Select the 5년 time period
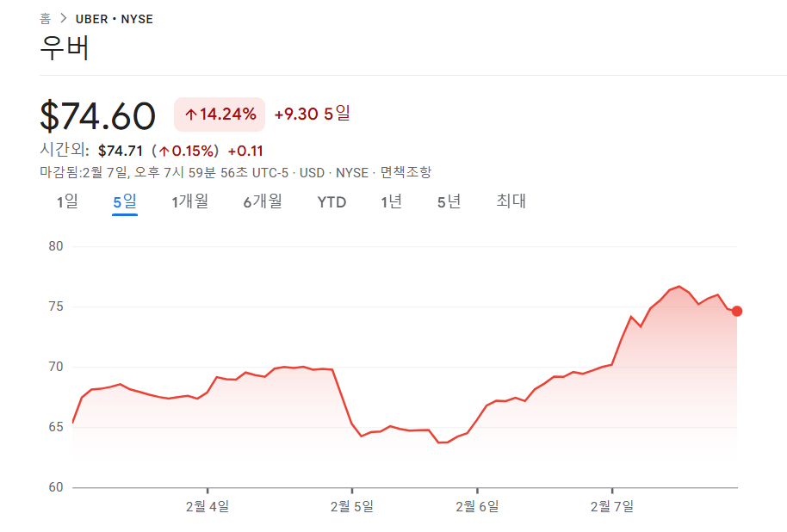This screenshot has height=532, width=787. point(447,201)
